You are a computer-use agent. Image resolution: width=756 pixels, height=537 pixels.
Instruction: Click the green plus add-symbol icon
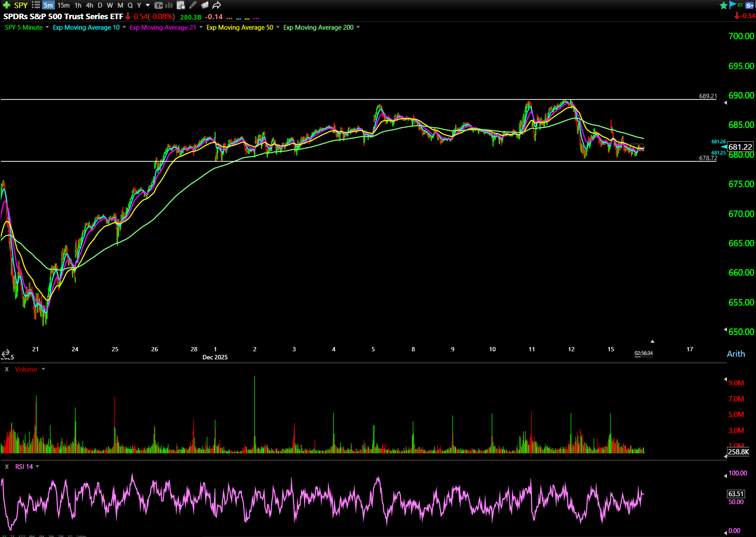tap(6, 5)
